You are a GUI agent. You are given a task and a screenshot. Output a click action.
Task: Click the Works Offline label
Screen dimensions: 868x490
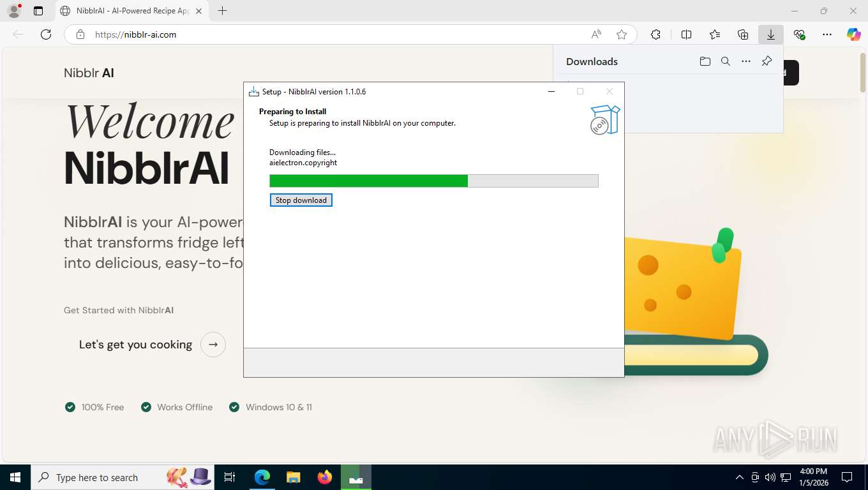click(185, 407)
